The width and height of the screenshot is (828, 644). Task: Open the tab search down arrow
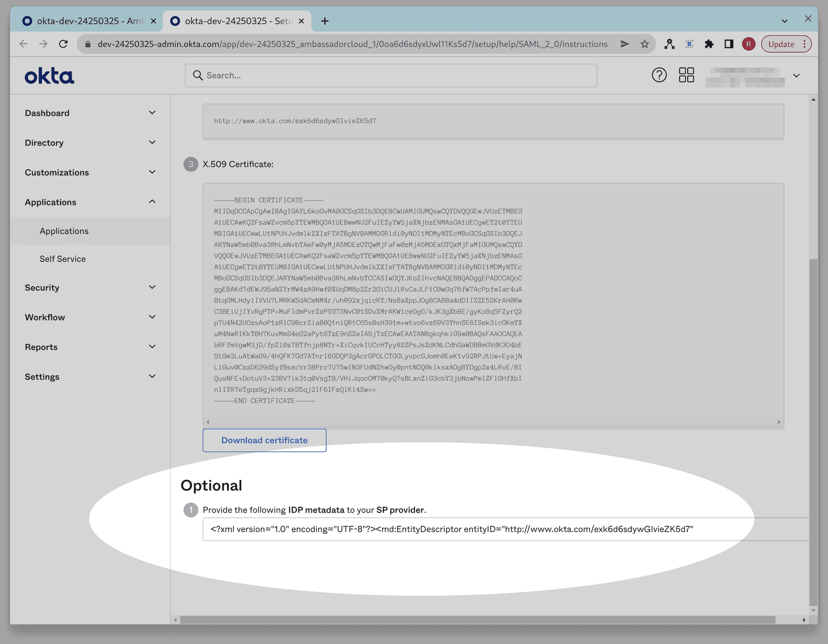(x=785, y=21)
